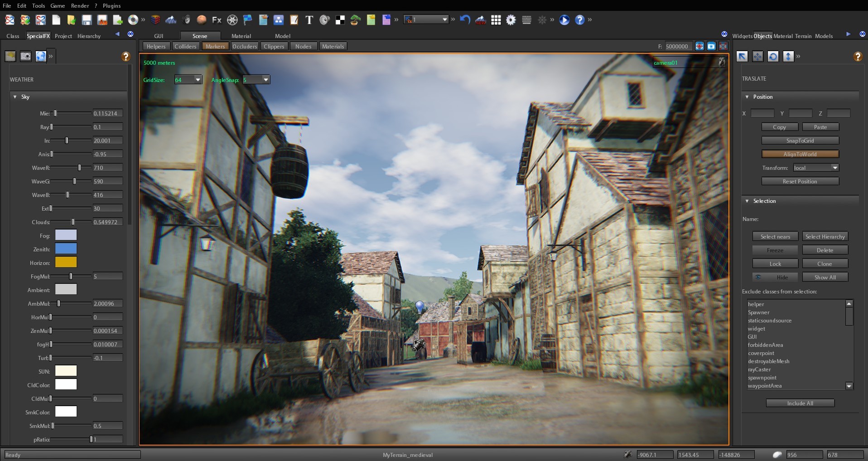Open the Plugins menu
This screenshot has height=461, width=868.
point(111,6)
